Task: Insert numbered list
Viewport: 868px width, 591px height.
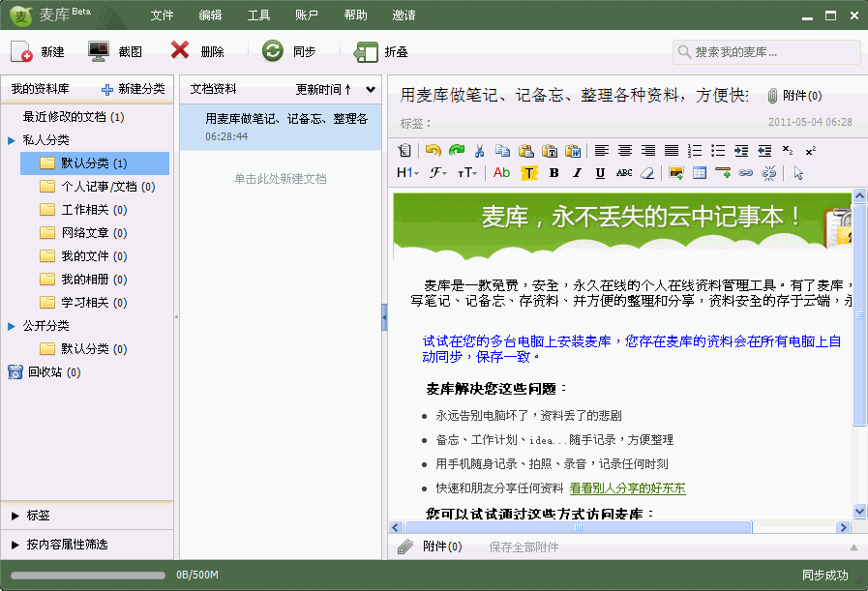Action: tap(695, 151)
